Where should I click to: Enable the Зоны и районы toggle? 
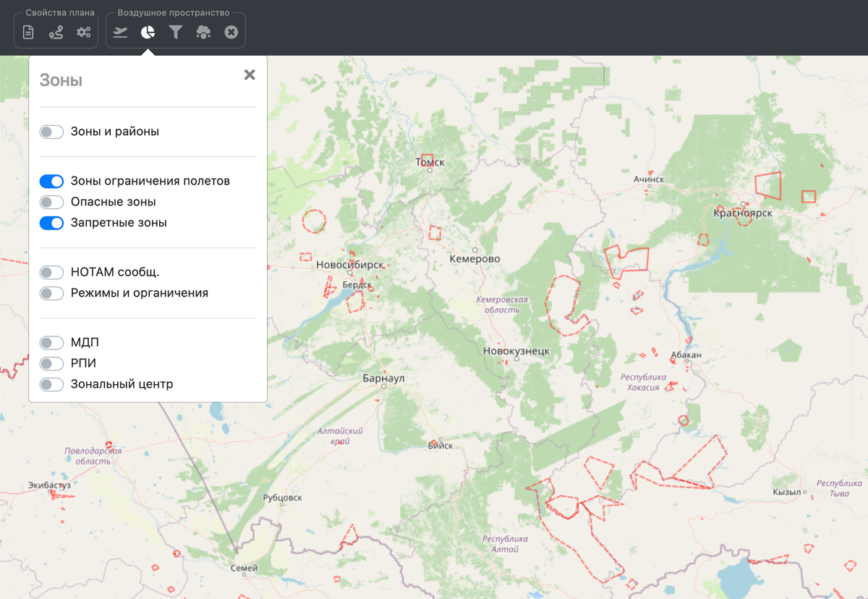pyautogui.click(x=51, y=132)
